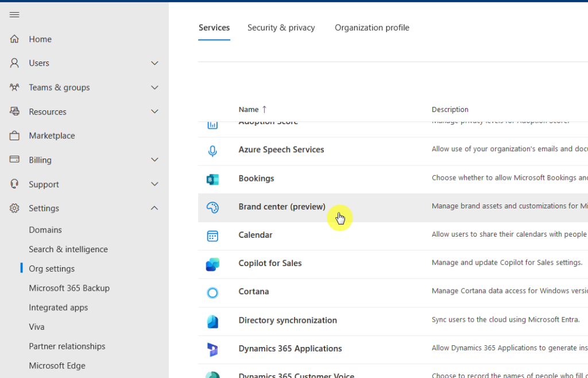Viewport: 588px width, 378px height.
Task: Click the Bookings app icon
Action: (212, 179)
